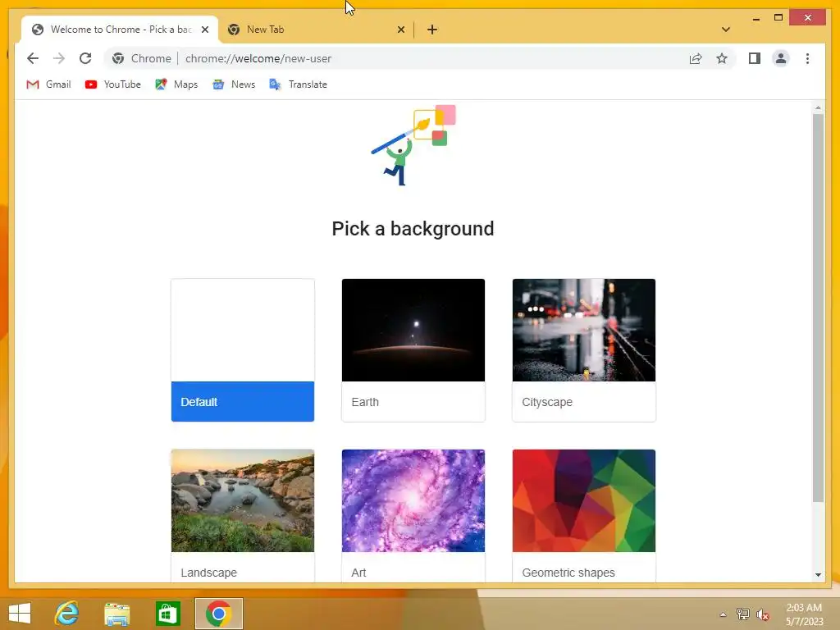Open File Explorer from the taskbar
This screenshot has height=630, width=840.
[117, 614]
